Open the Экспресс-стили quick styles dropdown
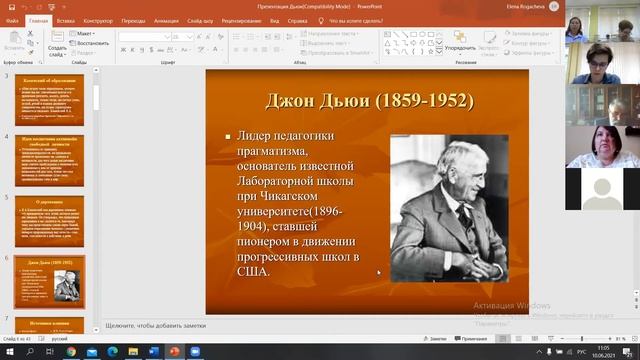640x360 pixels. tap(489, 44)
